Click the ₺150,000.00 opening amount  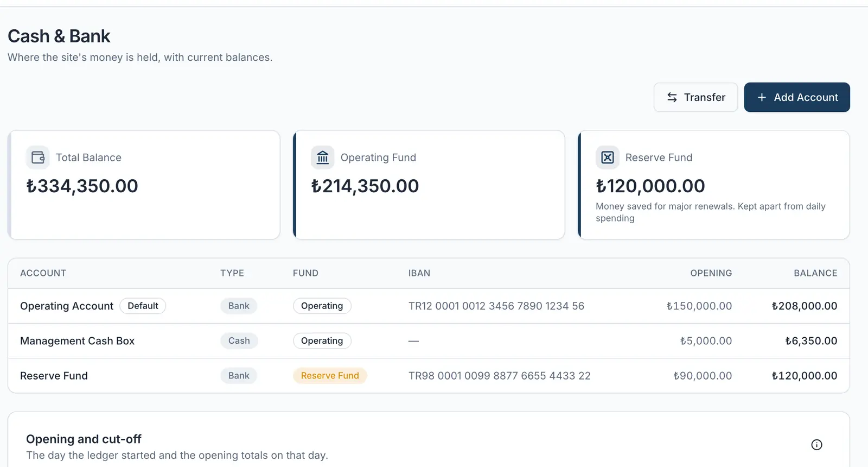tap(699, 306)
